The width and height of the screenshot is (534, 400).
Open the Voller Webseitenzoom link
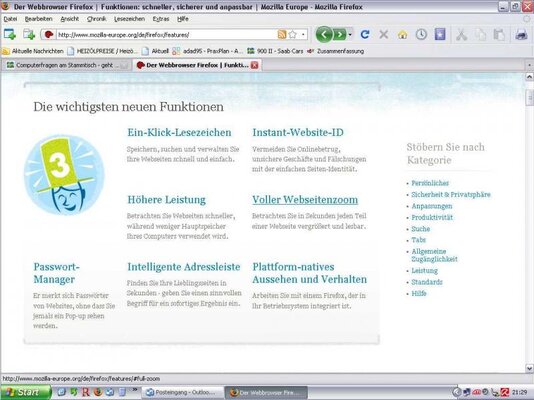305,200
